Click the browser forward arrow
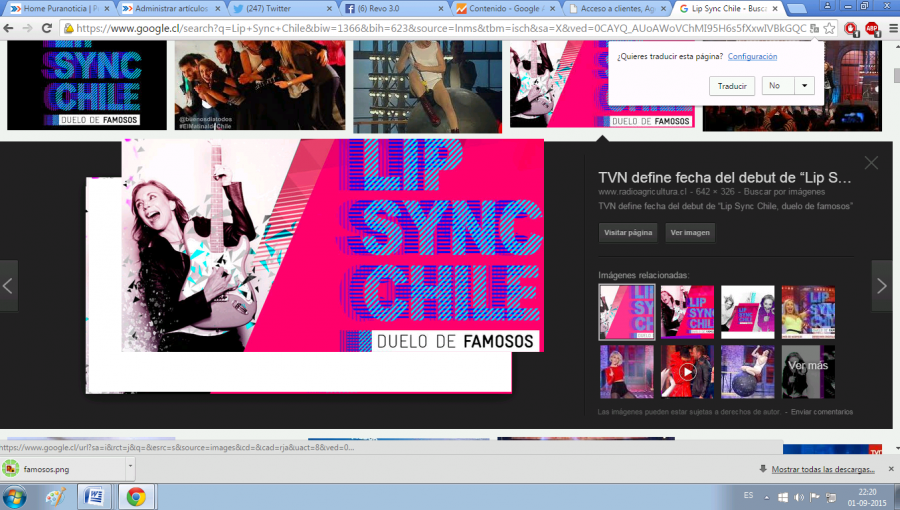This screenshot has height=510, width=900. coord(27,28)
